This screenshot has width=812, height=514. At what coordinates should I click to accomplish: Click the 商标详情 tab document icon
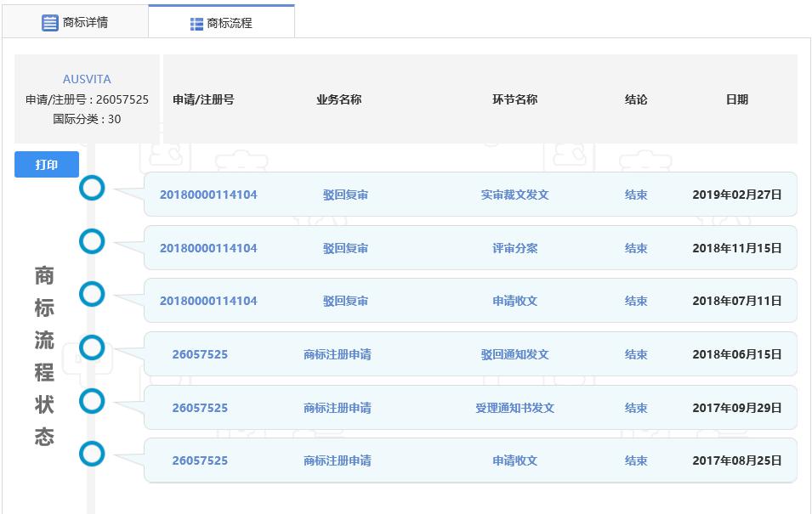(50, 23)
